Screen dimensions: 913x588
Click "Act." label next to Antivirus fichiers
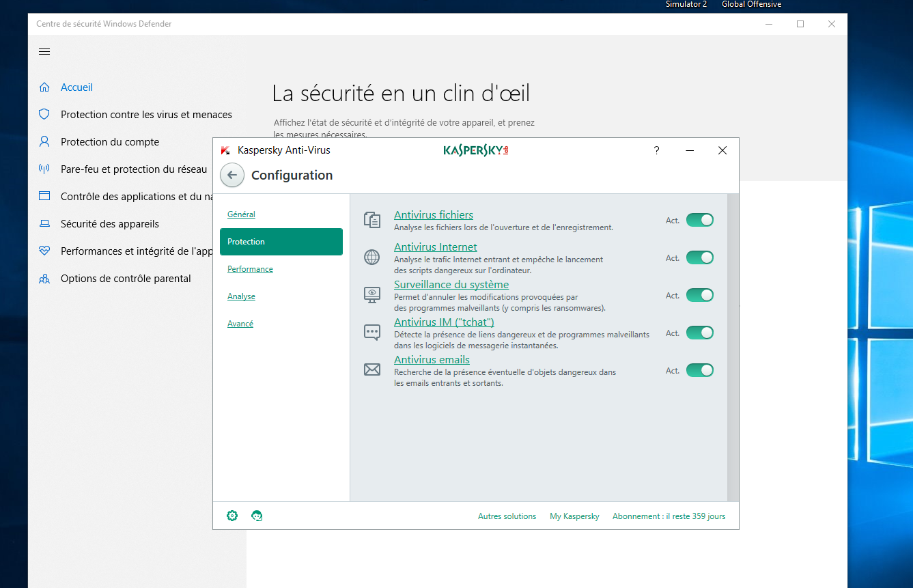pos(673,221)
